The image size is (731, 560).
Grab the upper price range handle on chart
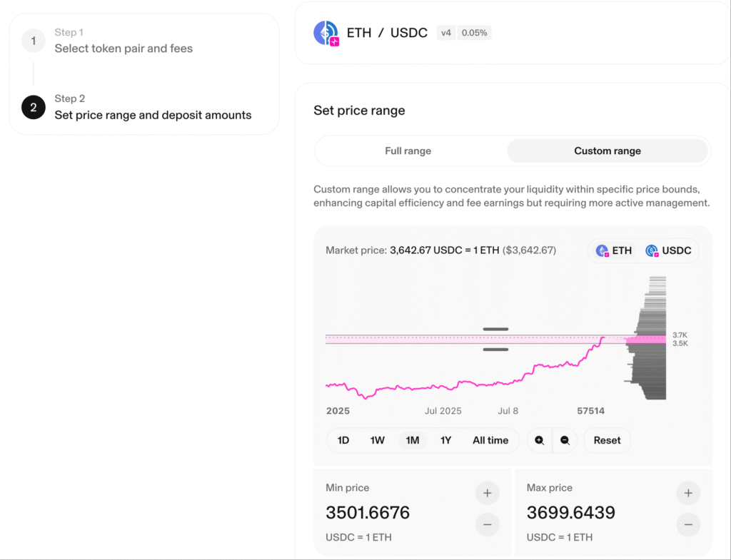tap(495, 329)
